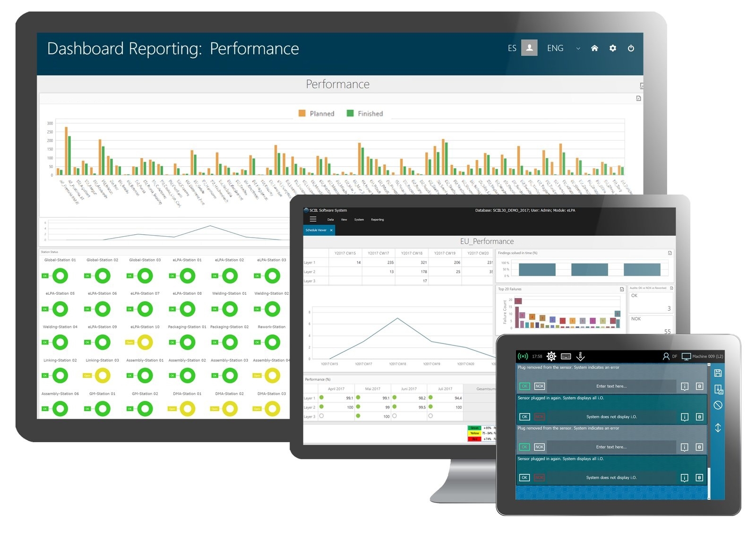This screenshot has height=539, width=756.
Task: Open the user avatar menu next to ES
Action: coord(529,48)
